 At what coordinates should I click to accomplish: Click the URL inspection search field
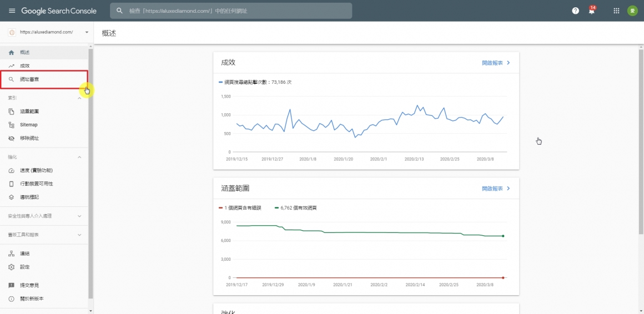(231, 11)
